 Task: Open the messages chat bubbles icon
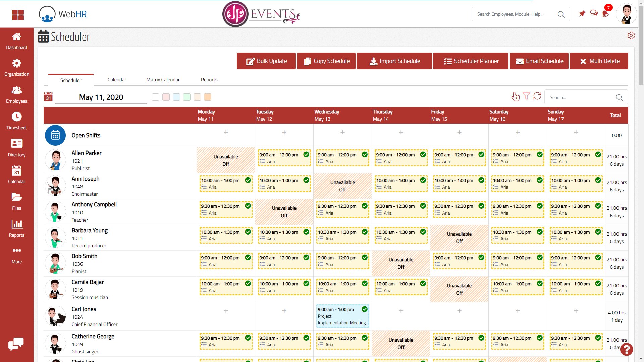click(x=594, y=13)
